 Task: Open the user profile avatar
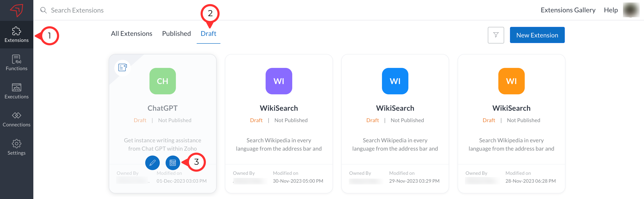pyautogui.click(x=631, y=10)
